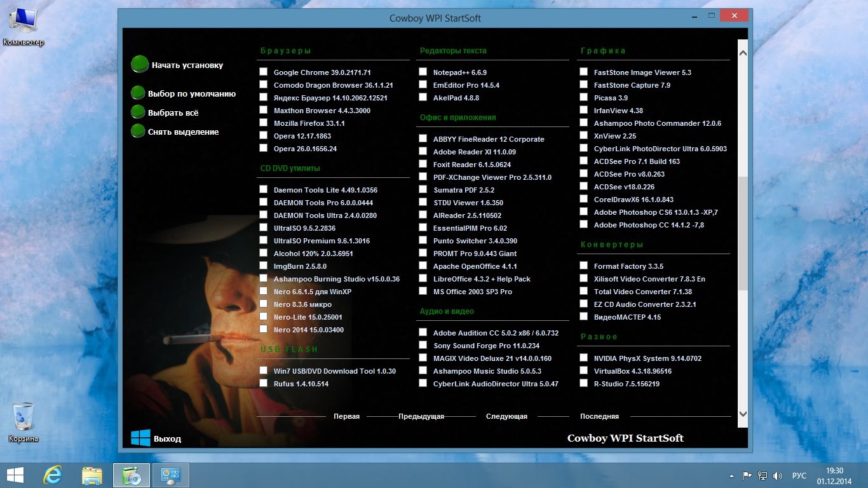Image resolution: width=868 pixels, height=488 pixels.
Task: Click the green circle next to Выбрать всё
Action: [x=138, y=112]
